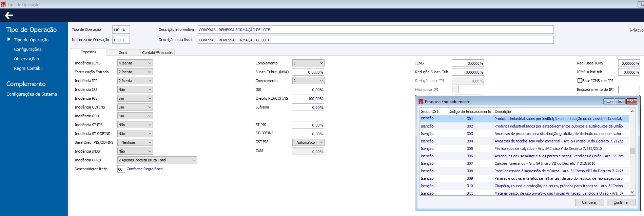Image resolution: width=644 pixels, height=216 pixels.
Task: Expand the Incidência IPI dropdown
Action: point(135,81)
